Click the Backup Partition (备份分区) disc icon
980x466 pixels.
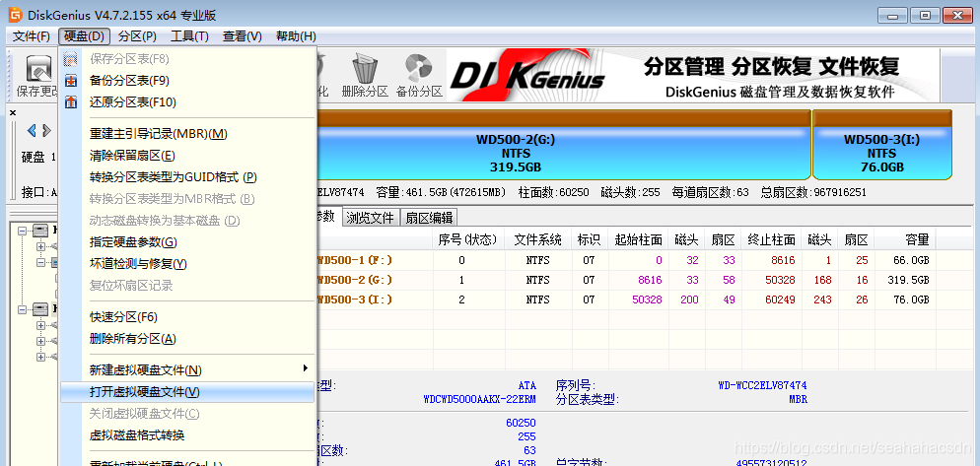pos(419,67)
